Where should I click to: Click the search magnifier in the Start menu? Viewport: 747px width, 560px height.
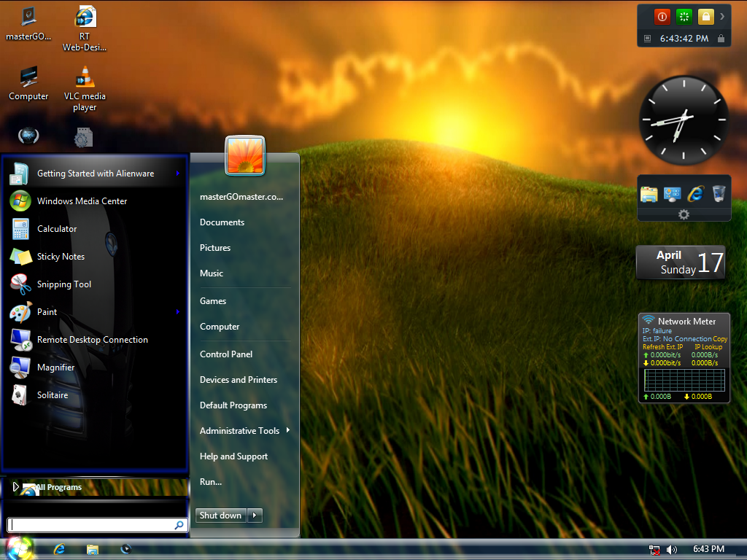[x=179, y=525]
